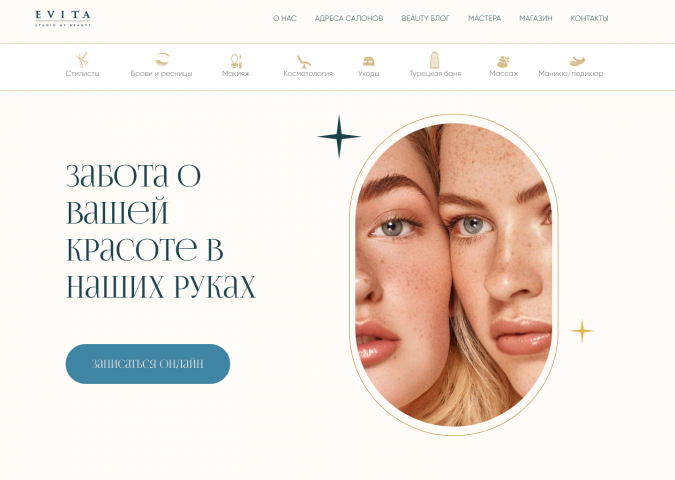This screenshot has width=675, height=480.
Task: Select the eye icon for Брови и ресницы
Action: point(162,59)
